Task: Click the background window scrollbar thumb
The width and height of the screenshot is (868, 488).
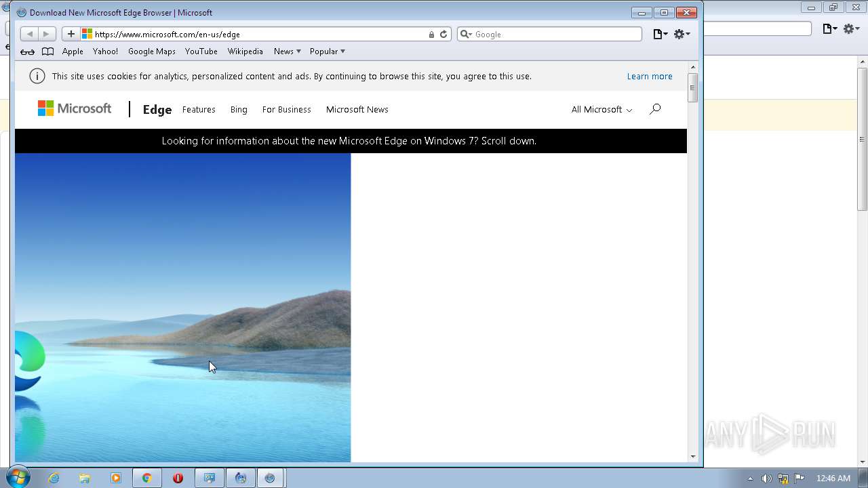Action: pos(863,139)
